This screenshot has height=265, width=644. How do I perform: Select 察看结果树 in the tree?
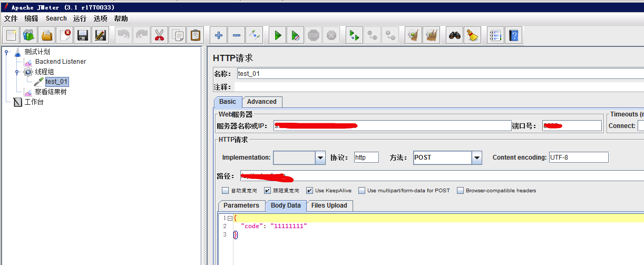click(51, 92)
